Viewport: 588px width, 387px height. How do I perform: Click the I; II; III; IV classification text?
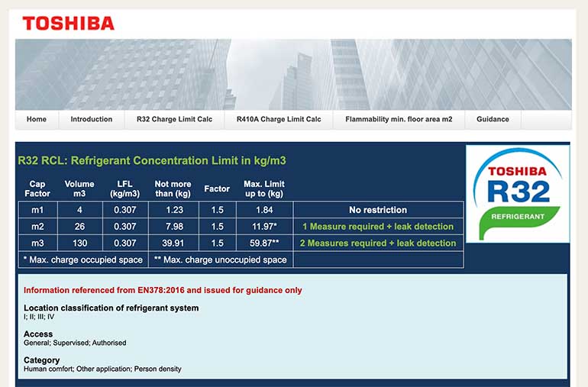pyautogui.click(x=39, y=317)
